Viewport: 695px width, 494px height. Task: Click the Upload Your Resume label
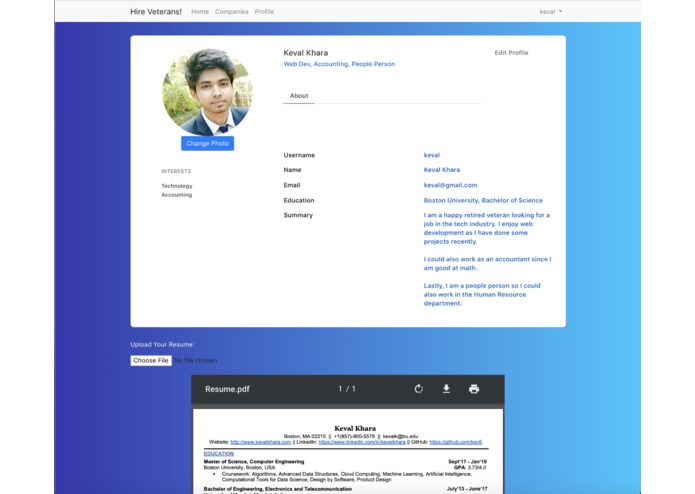click(162, 344)
